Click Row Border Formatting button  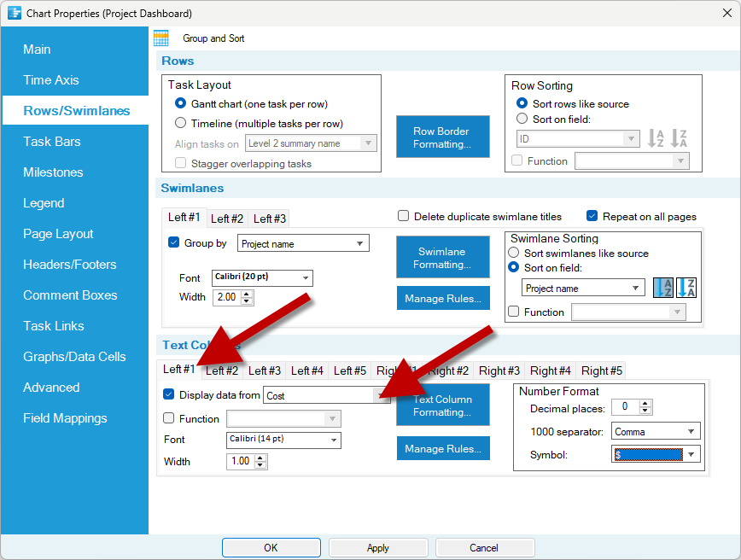pos(442,137)
